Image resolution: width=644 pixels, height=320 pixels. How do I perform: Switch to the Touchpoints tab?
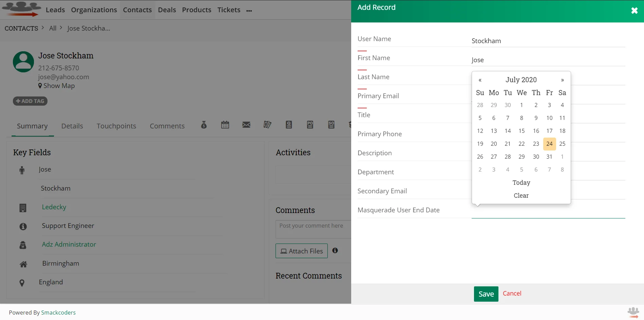click(116, 126)
